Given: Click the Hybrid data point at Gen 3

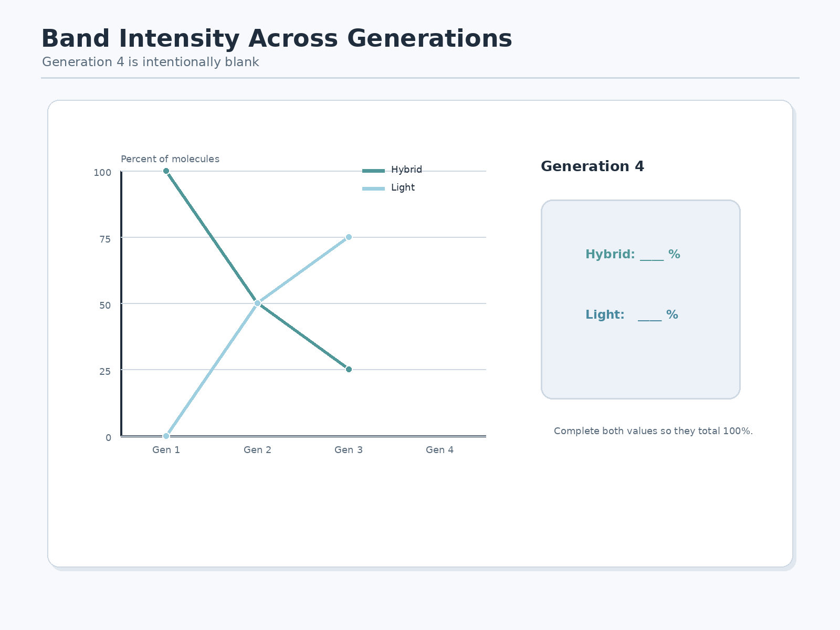Looking at the screenshot, I should pyautogui.click(x=349, y=370).
